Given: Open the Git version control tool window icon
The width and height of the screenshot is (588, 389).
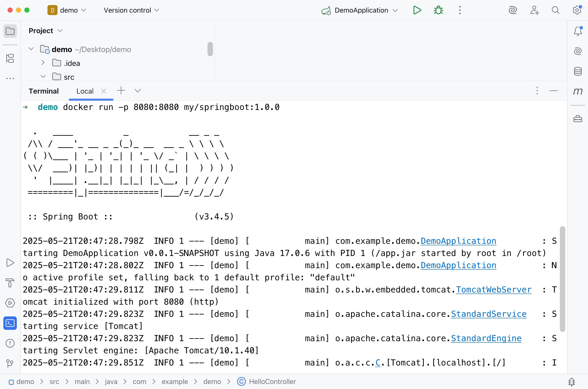Looking at the screenshot, I should tap(10, 363).
